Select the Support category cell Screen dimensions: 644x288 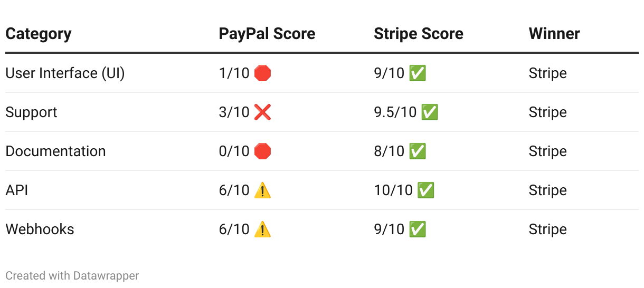(31, 112)
